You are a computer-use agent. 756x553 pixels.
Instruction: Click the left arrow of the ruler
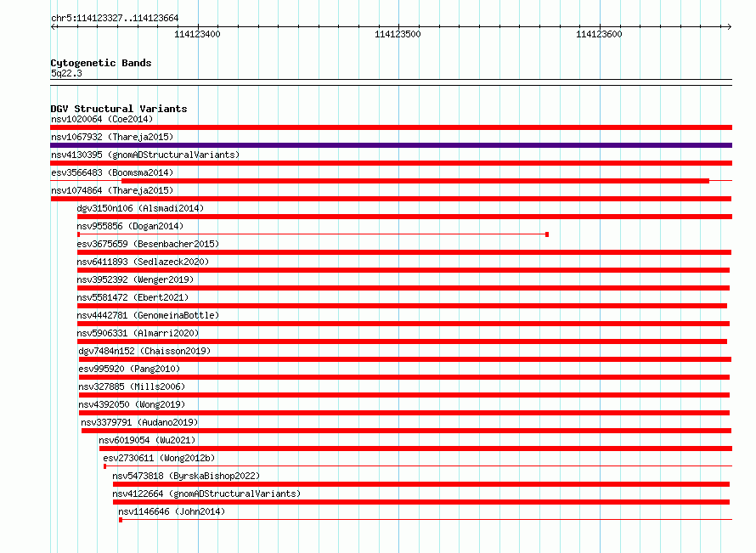pos(54,26)
